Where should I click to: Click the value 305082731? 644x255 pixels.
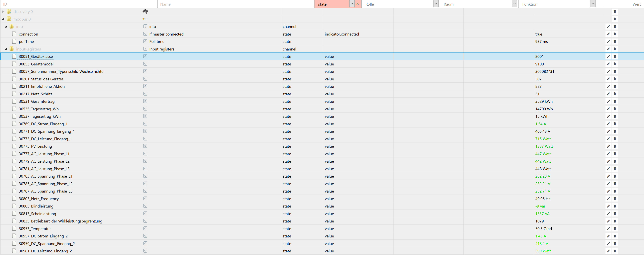click(545, 71)
